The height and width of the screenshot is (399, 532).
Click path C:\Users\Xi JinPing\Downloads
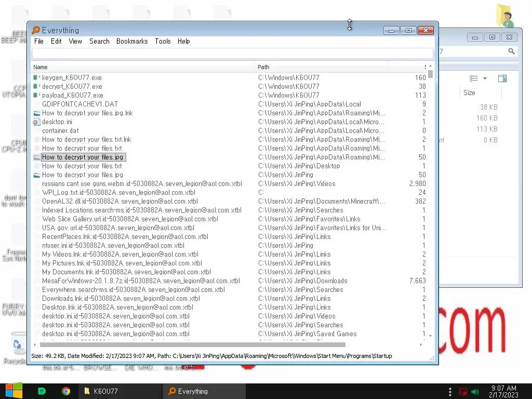(x=303, y=281)
